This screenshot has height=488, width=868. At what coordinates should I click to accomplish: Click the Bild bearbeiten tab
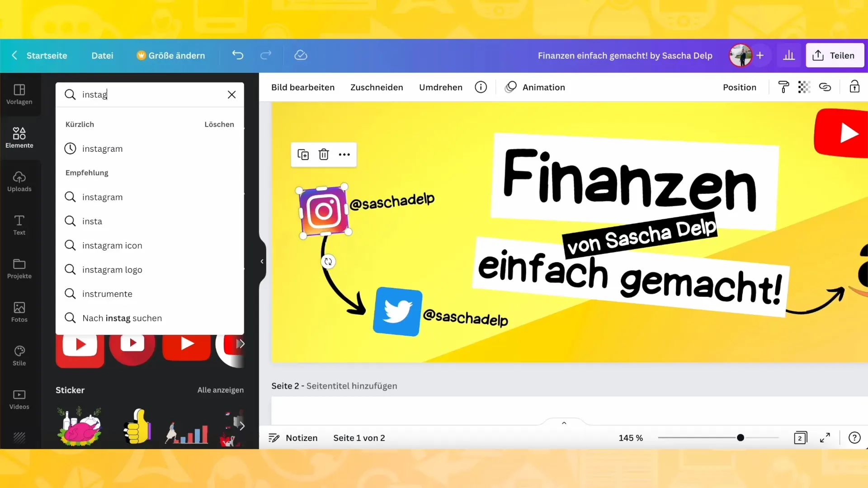303,87
